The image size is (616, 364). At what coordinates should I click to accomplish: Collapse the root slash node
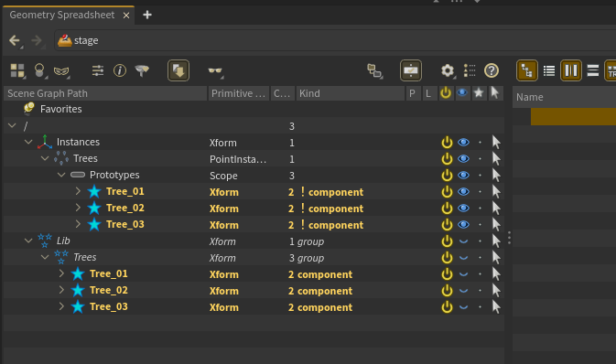coord(12,125)
